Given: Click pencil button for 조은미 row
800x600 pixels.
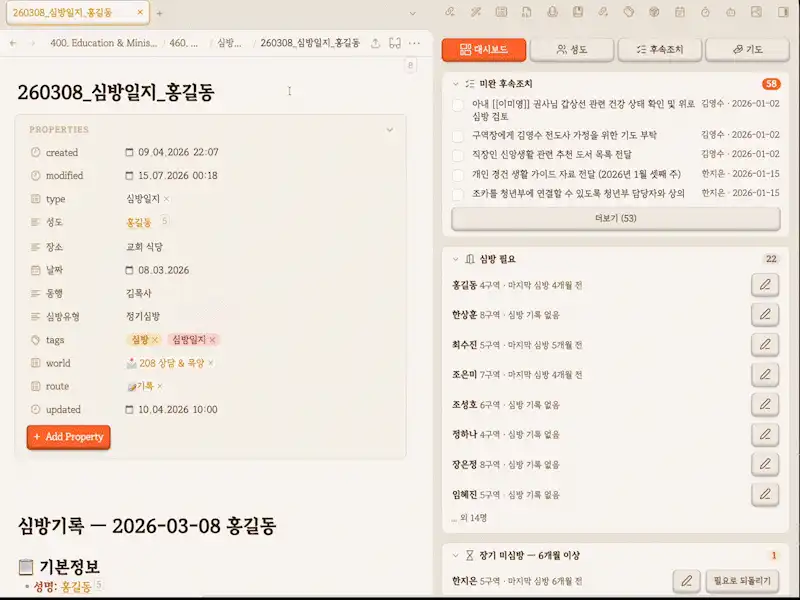Looking at the screenshot, I should (765, 374).
